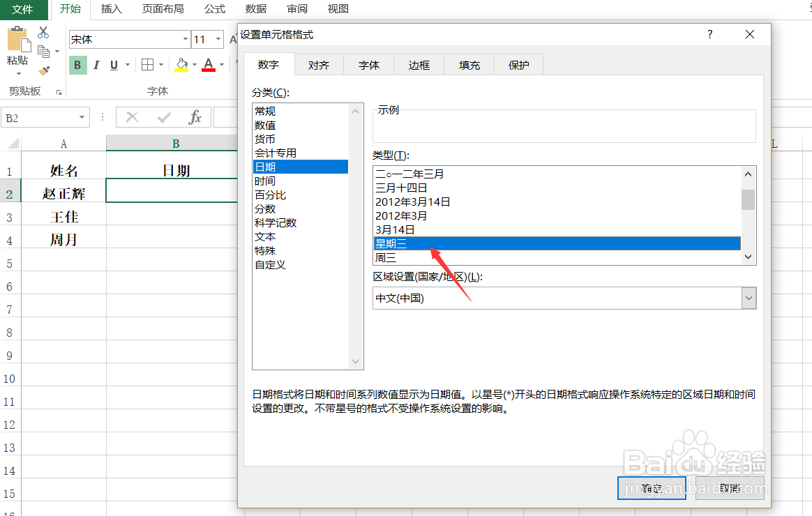Toggle Underline formatting
Screen dimensions: 812x516
point(114,65)
